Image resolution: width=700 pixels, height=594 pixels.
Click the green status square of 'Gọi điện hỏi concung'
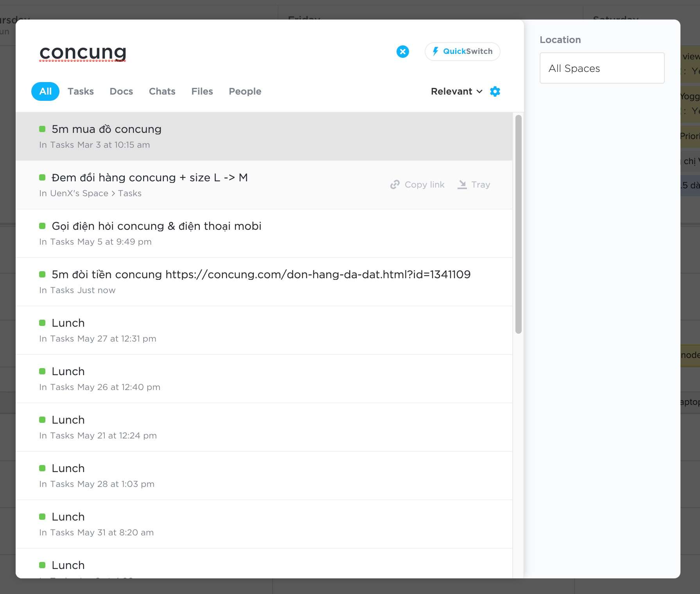point(42,226)
